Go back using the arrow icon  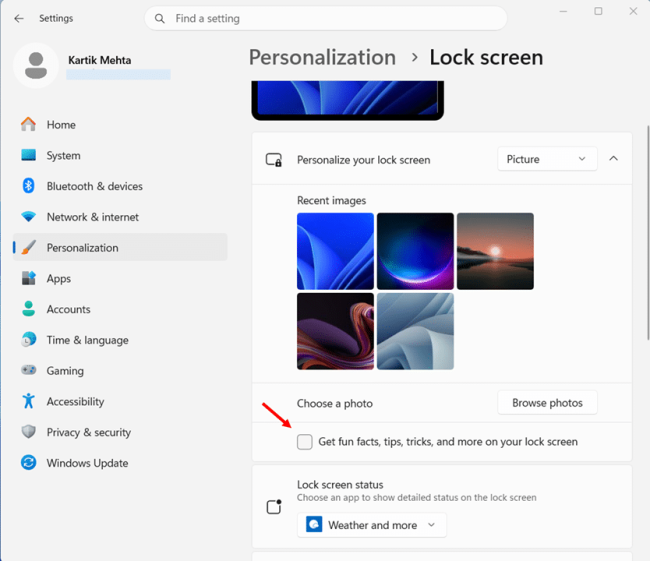coord(19,18)
